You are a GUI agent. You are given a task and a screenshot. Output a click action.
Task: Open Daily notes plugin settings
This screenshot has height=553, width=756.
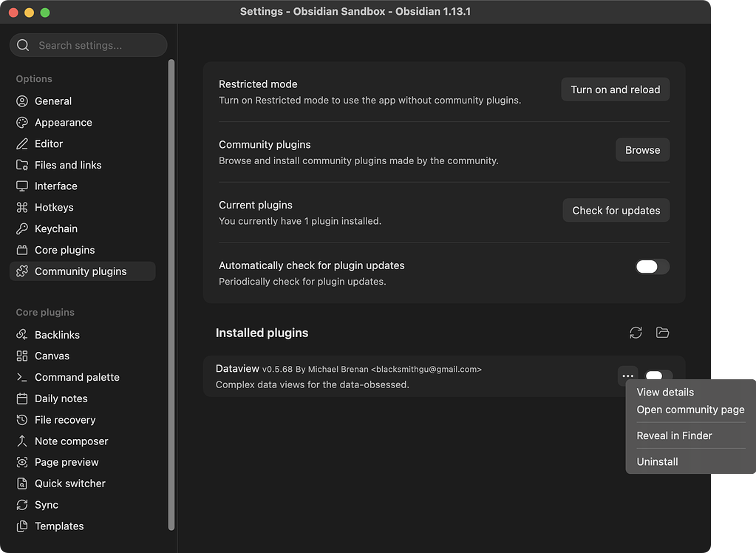tap(83, 398)
